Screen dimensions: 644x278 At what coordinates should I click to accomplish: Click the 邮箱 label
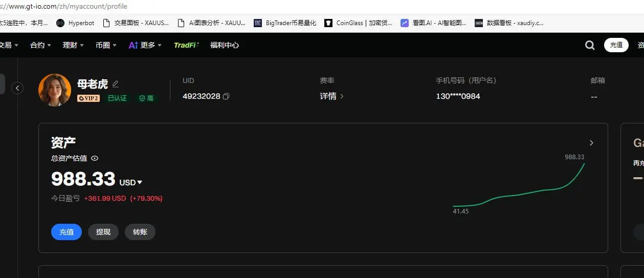tap(598, 80)
